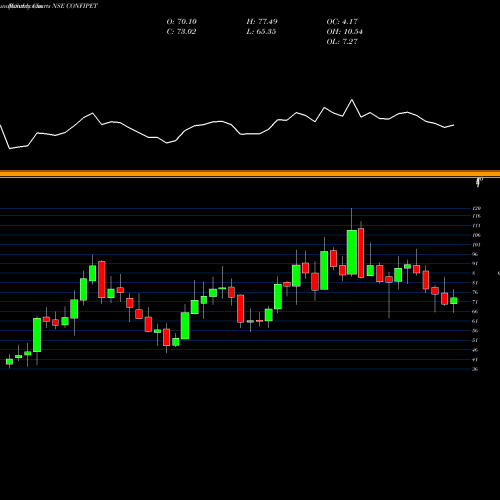500x500 pixels.
Task: Click the 116 price axis label
Action: pos(477,216)
